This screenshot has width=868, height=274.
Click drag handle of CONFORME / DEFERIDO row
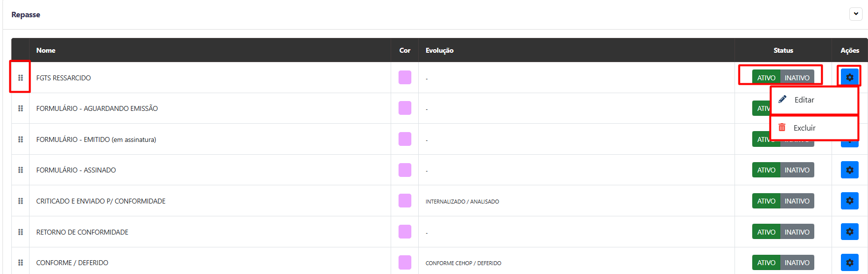point(20,263)
